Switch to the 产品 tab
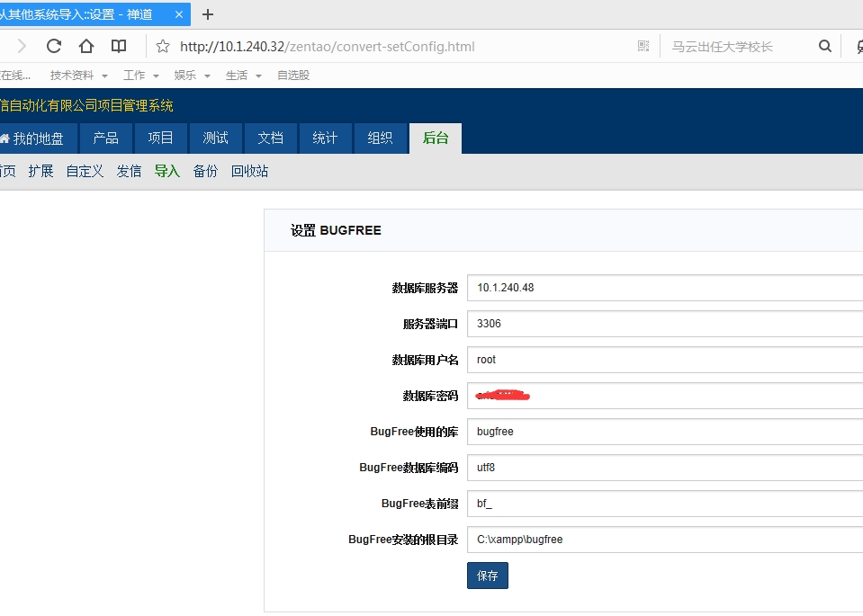This screenshot has height=616, width=863. (105, 138)
